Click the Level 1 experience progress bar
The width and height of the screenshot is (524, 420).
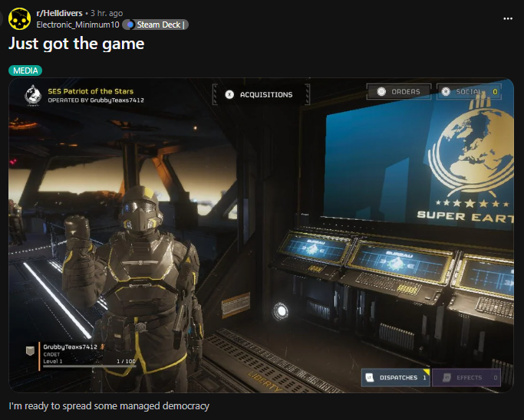tap(90, 366)
